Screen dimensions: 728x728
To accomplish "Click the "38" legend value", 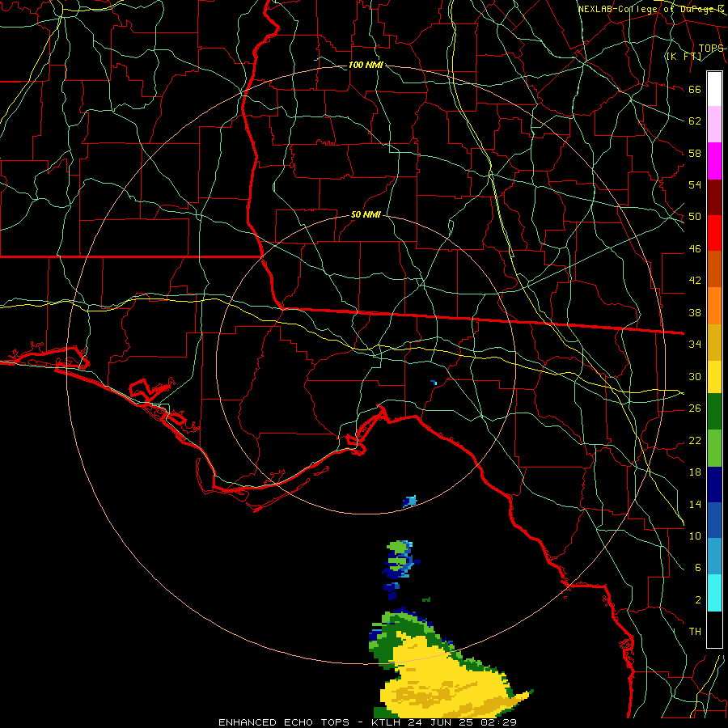I will tap(695, 312).
